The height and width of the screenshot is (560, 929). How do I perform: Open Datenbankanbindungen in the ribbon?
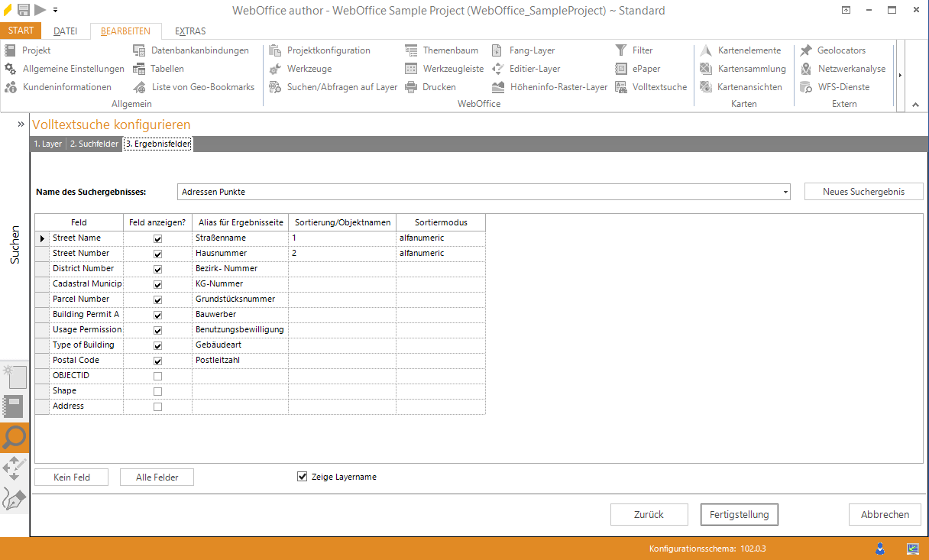tap(139, 50)
